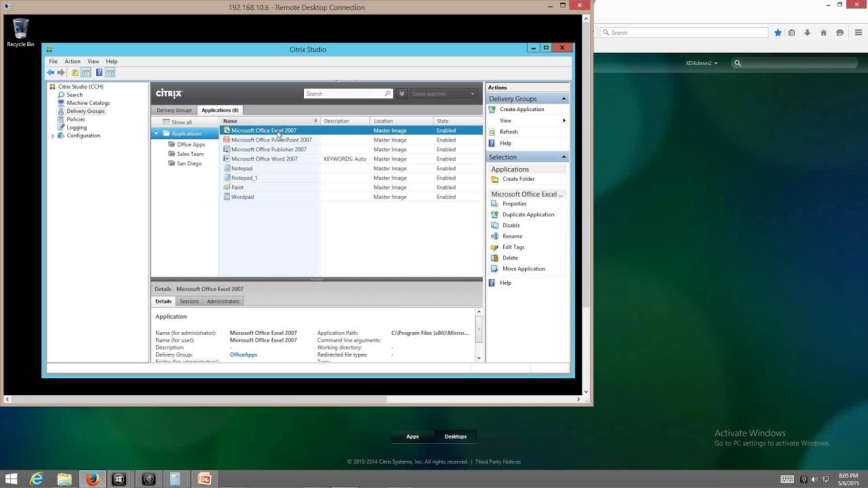Click Duplicate Application action
The height and width of the screenshot is (488, 868).
528,215
